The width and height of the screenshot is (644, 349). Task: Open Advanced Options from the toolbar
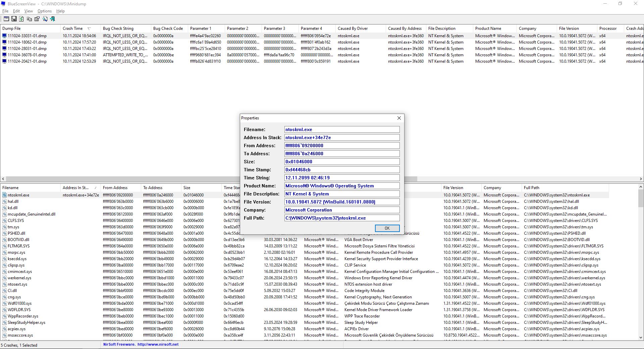pos(6,19)
